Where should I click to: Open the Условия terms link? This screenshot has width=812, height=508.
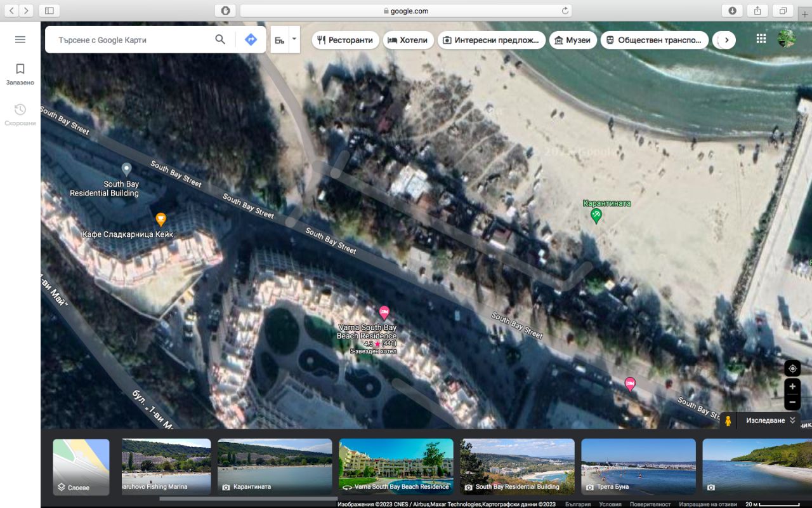pos(610,504)
